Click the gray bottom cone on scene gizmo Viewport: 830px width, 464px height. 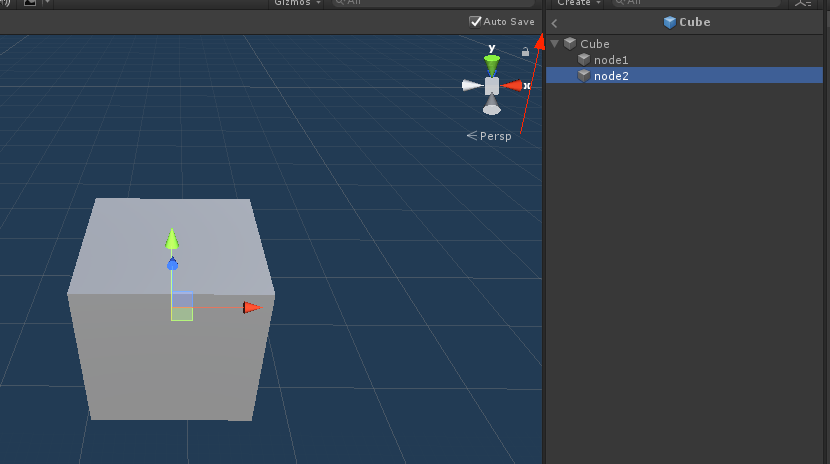(x=491, y=106)
